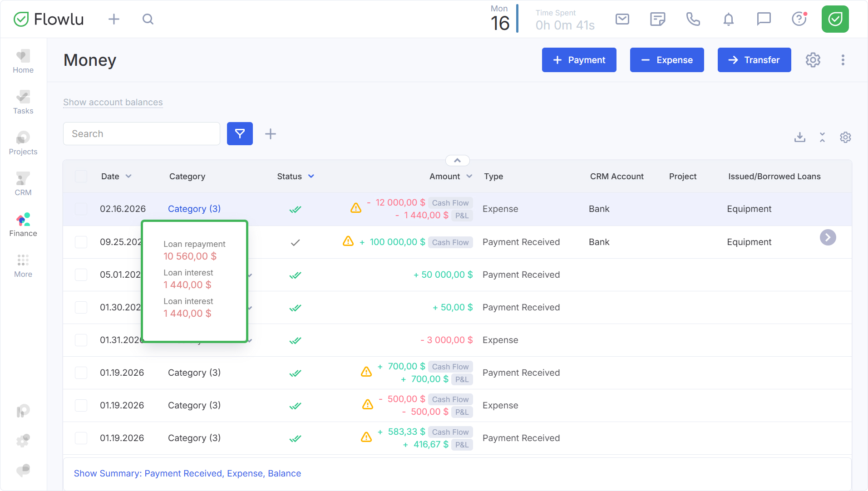Viewport: 868px width, 491px height.
Task: Collapse the panel using the up chevron
Action: pos(457,161)
